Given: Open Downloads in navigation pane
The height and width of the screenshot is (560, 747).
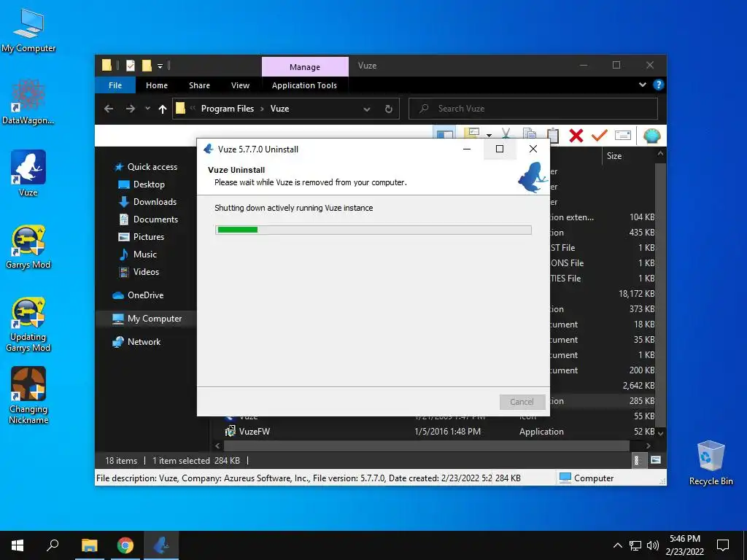Looking at the screenshot, I should pos(155,202).
